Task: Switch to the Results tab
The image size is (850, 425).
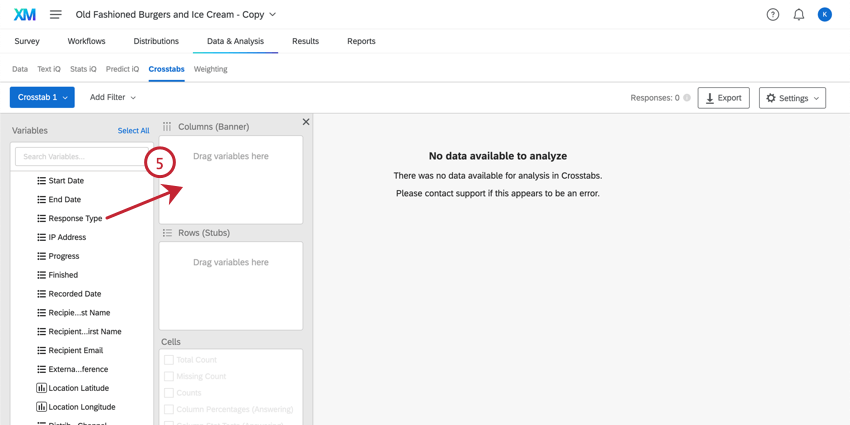Action: (305, 41)
